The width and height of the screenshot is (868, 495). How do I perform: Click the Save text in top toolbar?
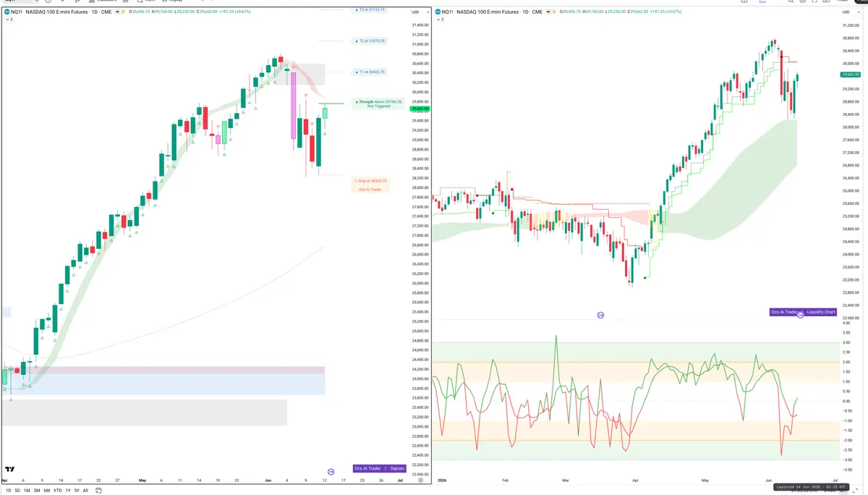762,2
